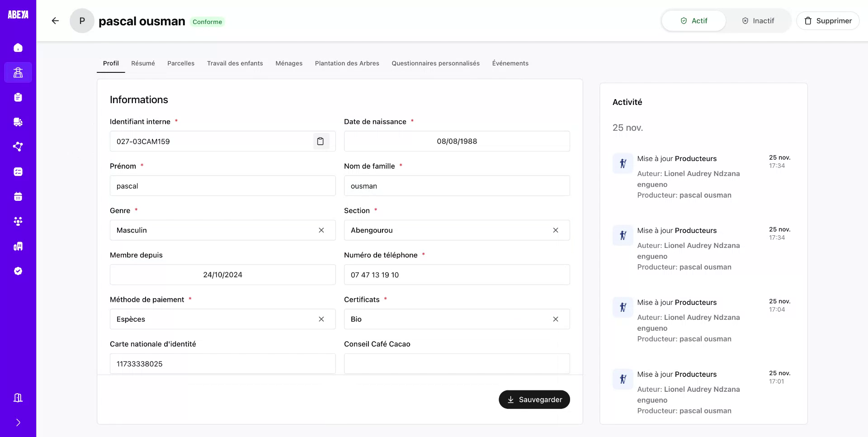Clear the Abengourou section selection
The width and height of the screenshot is (868, 437).
pyautogui.click(x=556, y=230)
